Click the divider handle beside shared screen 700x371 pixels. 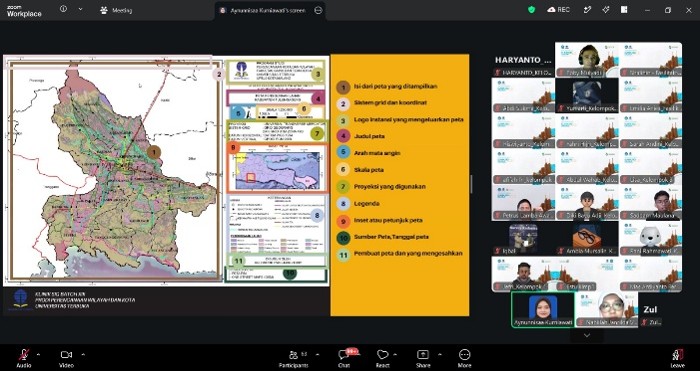(x=471, y=184)
